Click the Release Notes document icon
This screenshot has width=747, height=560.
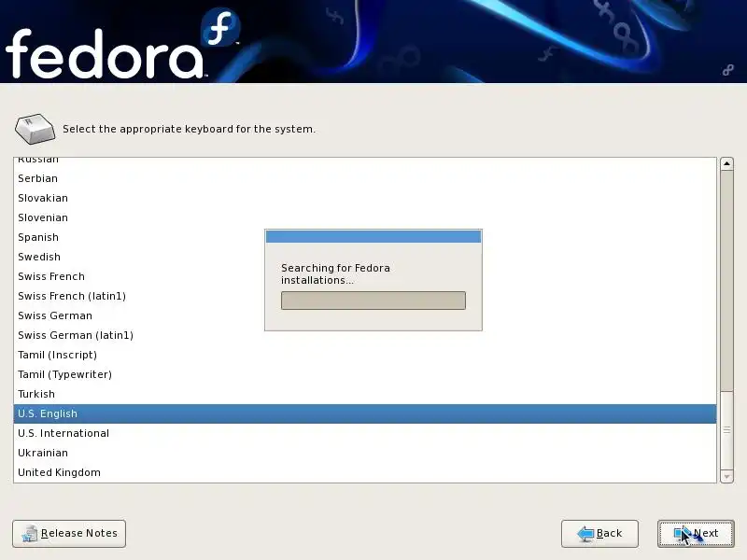[30, 533]
